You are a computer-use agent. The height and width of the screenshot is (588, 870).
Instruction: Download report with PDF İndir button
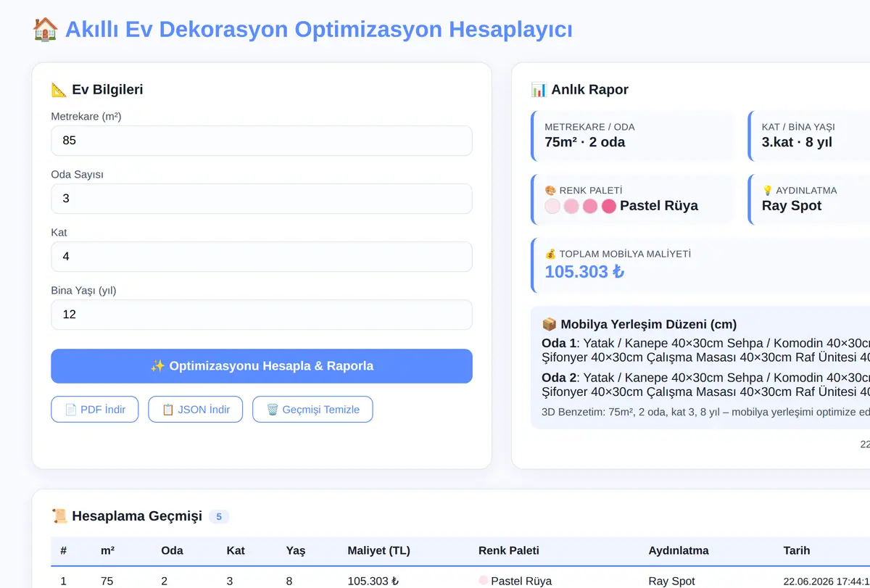(95, 410)
